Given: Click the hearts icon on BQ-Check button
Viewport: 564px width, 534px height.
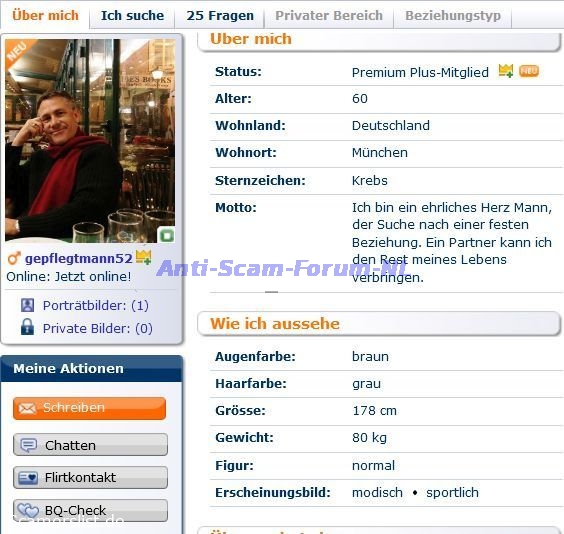Looking at the screenshot, I should coord(28,510).
